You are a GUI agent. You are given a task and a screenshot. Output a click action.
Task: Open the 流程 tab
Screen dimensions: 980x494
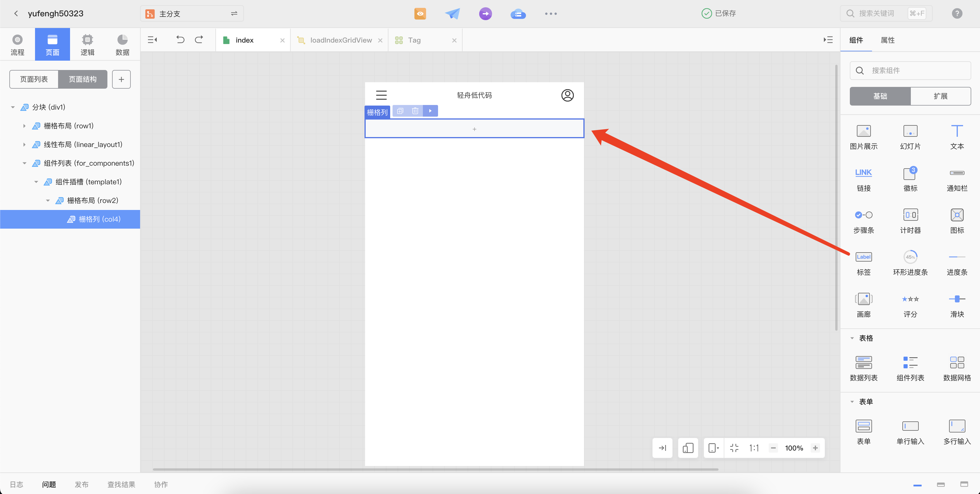pyautogui.click(x=17, y=45)
